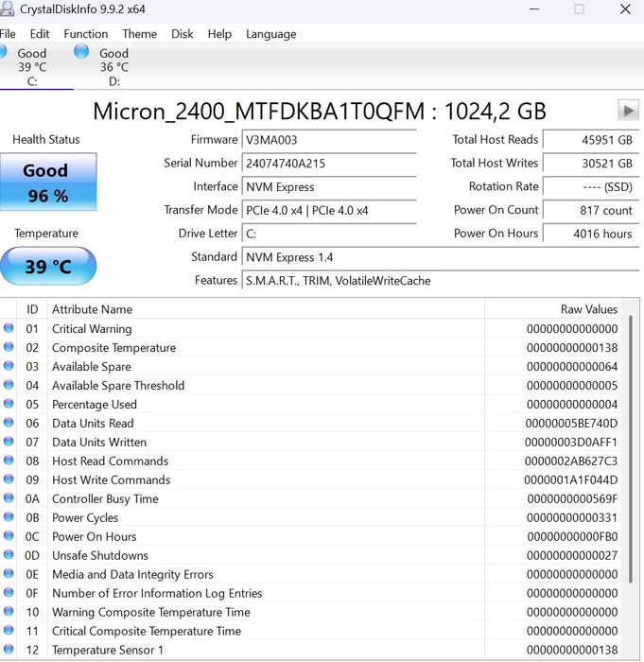The width and height of the screenshot is (644, 662).
Task: Open the Edit menu
Action: [40, 34]
